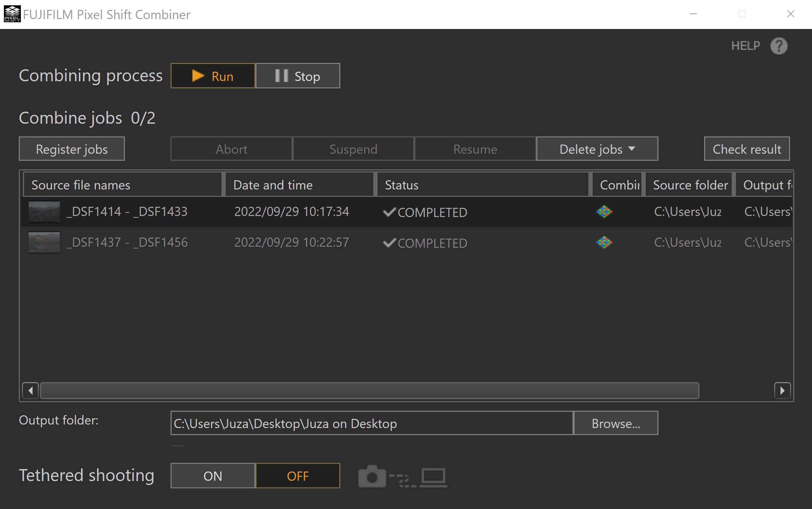Click the Register jobs button
Screen dimensions: 812x509
72,149
